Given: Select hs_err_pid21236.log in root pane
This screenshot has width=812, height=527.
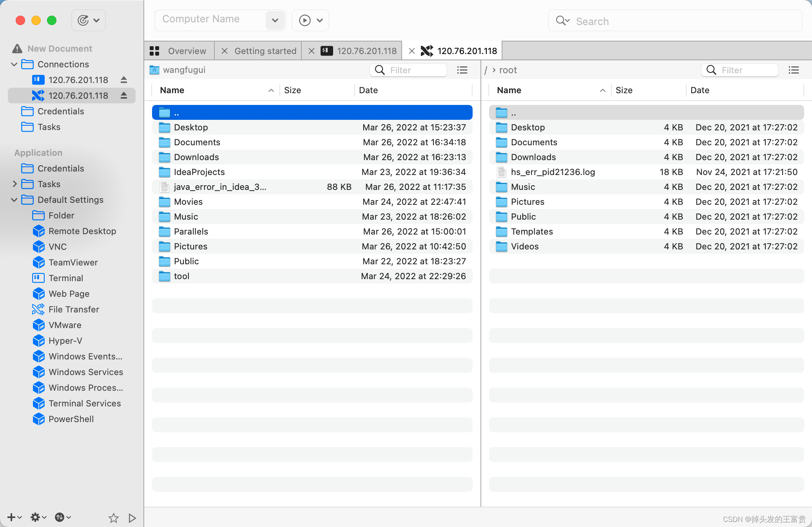Looking at the screenshot, I should pyautogui.click(x=553, y=172).
